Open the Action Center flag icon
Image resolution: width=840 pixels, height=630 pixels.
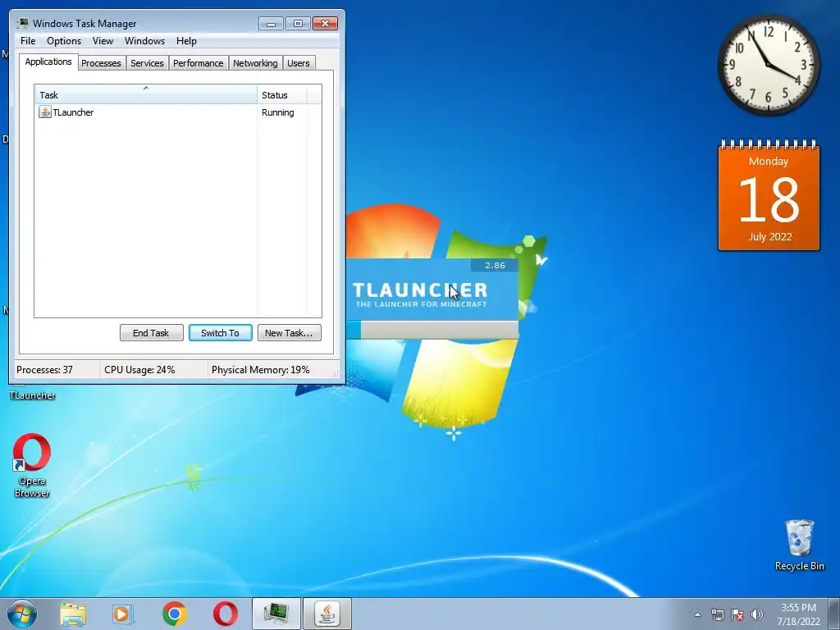(737, 614)
